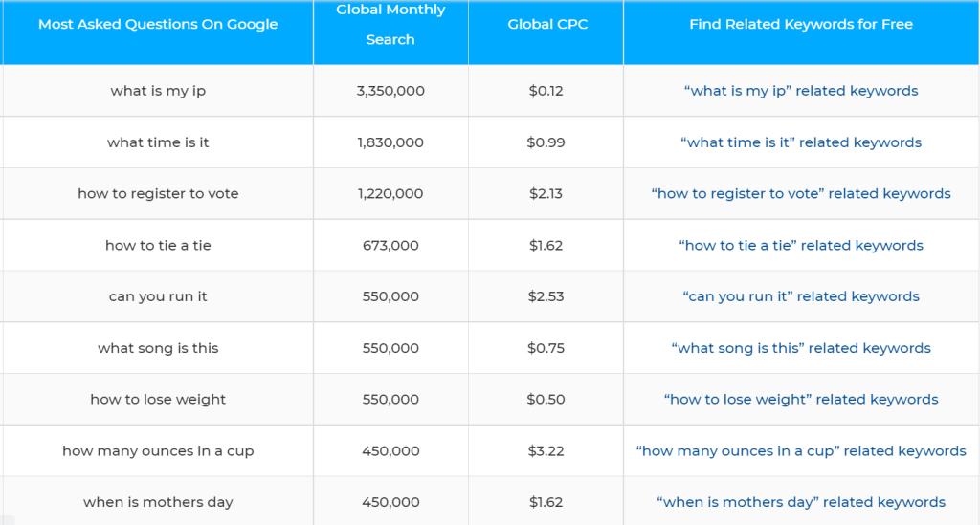This screenshot has height=525, width=980.
Task: Open "what is my ip" related keywords link
Action: tap(801, 91)
